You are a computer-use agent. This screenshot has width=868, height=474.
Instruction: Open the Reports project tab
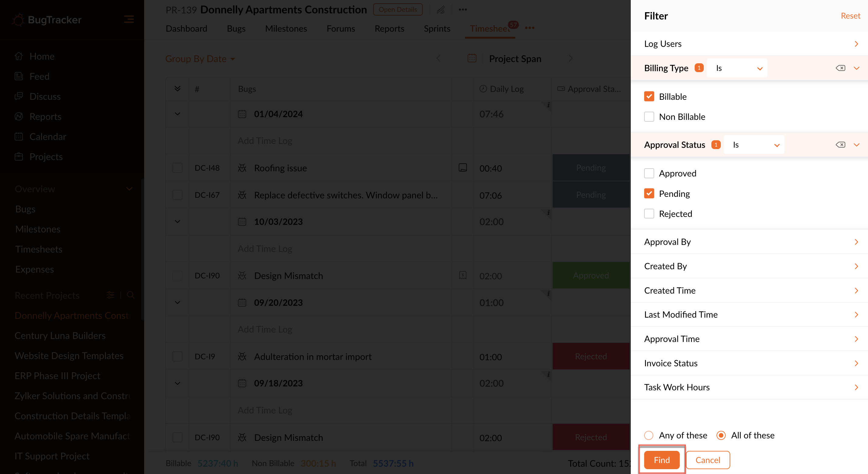pos(389,29)
